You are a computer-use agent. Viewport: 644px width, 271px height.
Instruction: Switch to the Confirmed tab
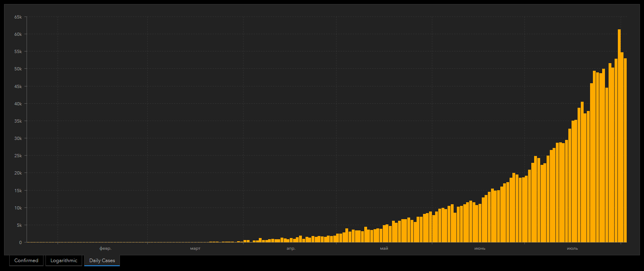tap(26, 261)
